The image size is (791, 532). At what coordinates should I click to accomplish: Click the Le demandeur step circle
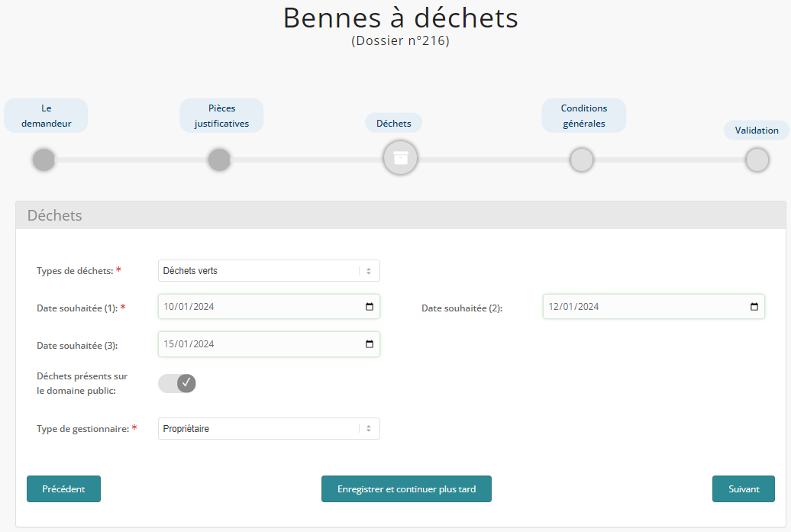pyautogui.click(x=44, y=160)
